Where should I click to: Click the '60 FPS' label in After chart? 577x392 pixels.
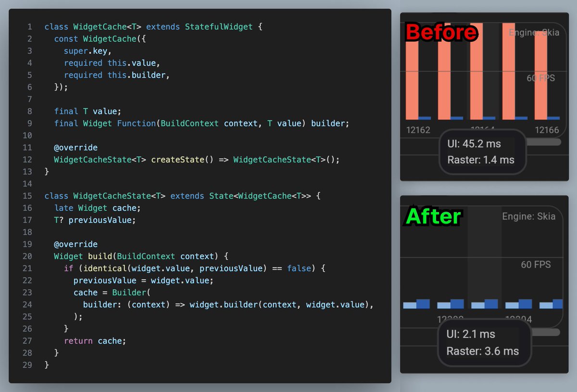click(x=536, y=265)
